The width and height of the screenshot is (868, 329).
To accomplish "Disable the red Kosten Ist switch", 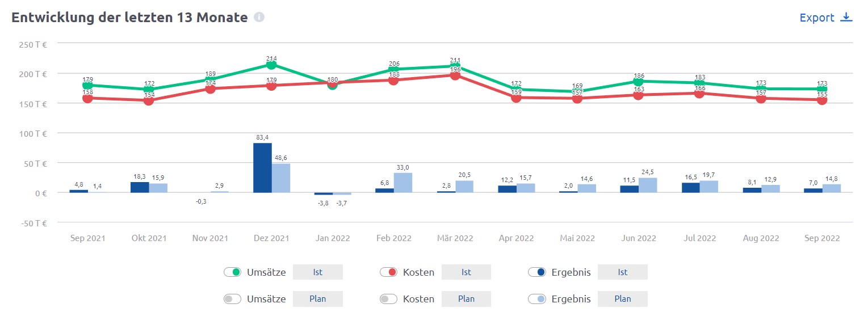I will (388, 272).
